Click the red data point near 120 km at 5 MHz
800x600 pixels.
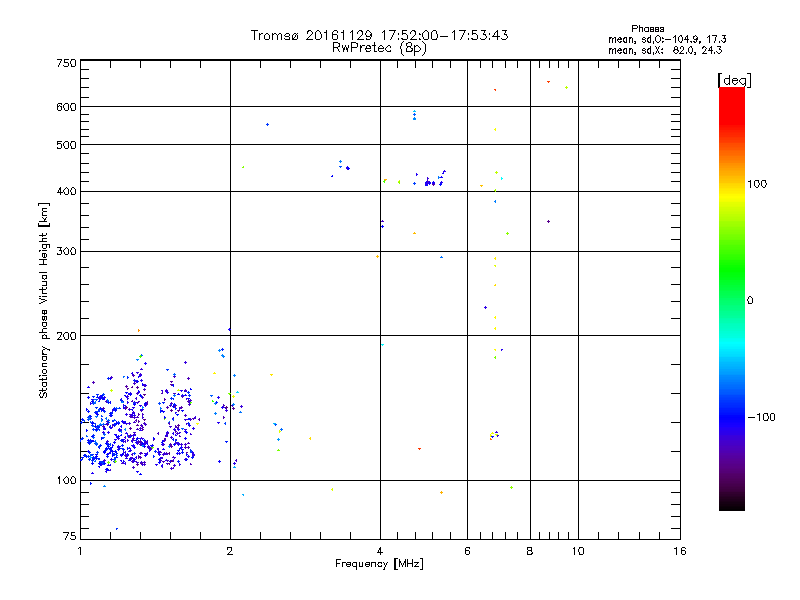pyautogui.click(x=419, y=449)
